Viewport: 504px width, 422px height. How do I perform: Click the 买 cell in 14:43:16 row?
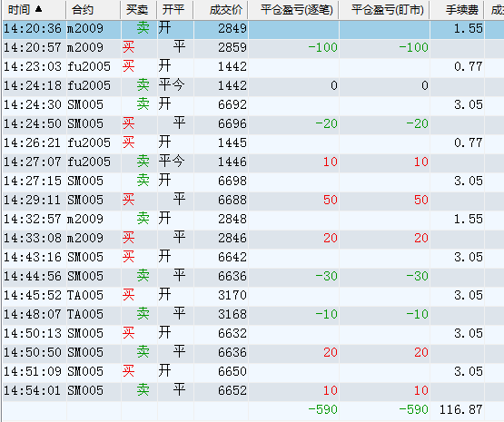click(x=128, y=257)
